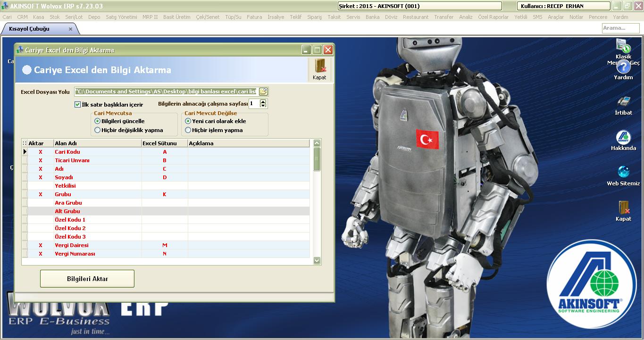Open the Yardım menu

click(620, 17)
